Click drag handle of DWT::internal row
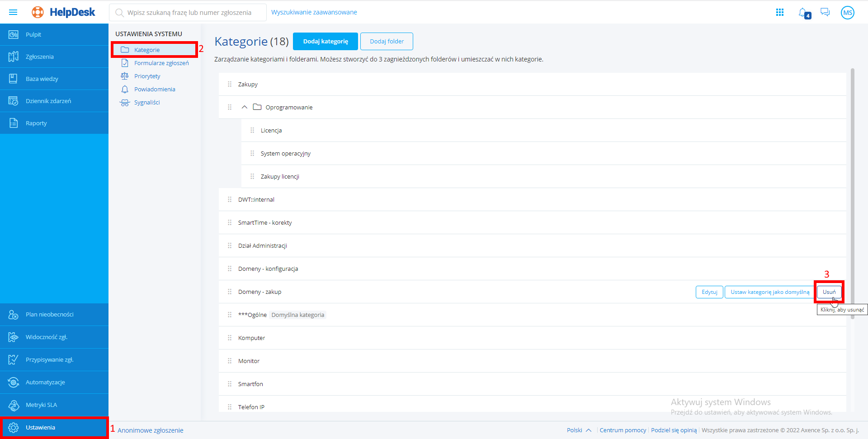This screenshot has width=868, height=439. [x=230, y=199]
